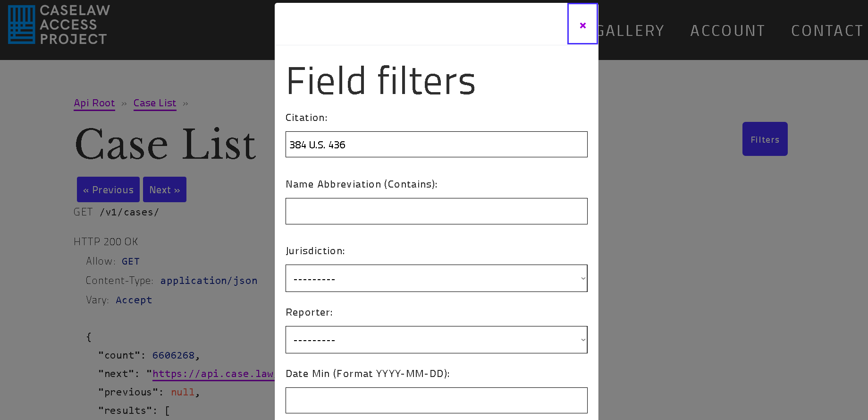
Task: Click the Citation input field
Action: pos(436,145)
